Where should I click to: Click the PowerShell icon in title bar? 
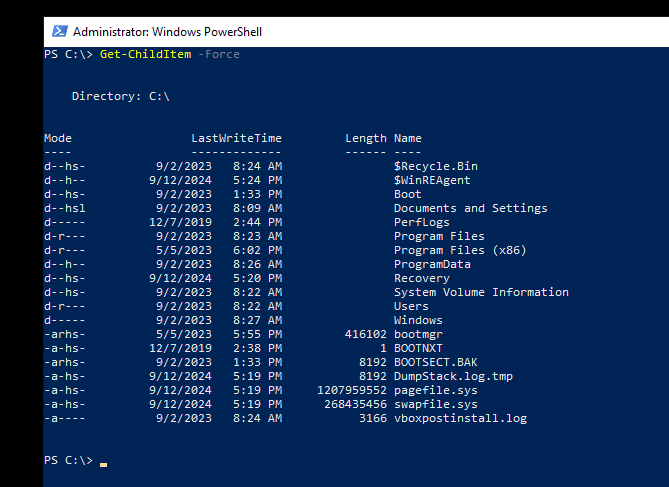[x=59, y=32]
